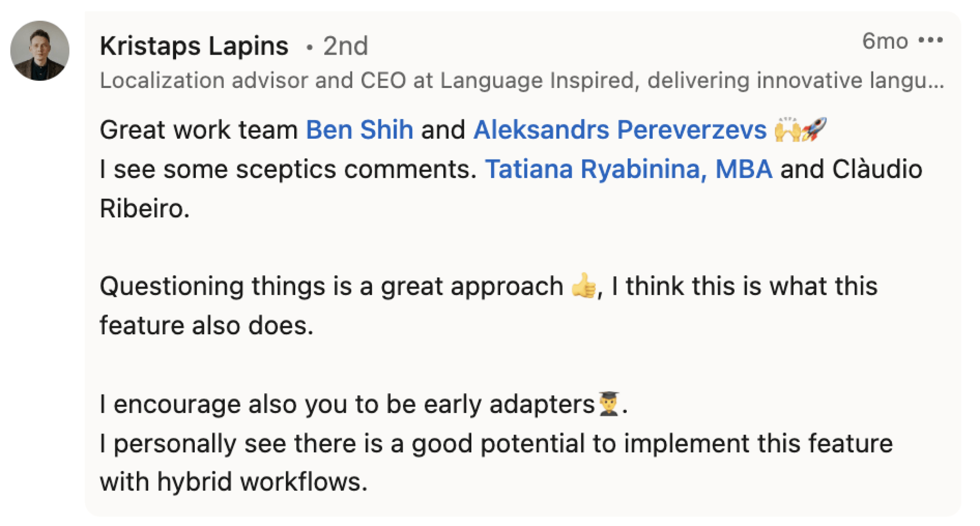Viewport: 980px width, 526px height.
Task: Click the "with hybrid workflows" text
Action: tap(233, 482)
